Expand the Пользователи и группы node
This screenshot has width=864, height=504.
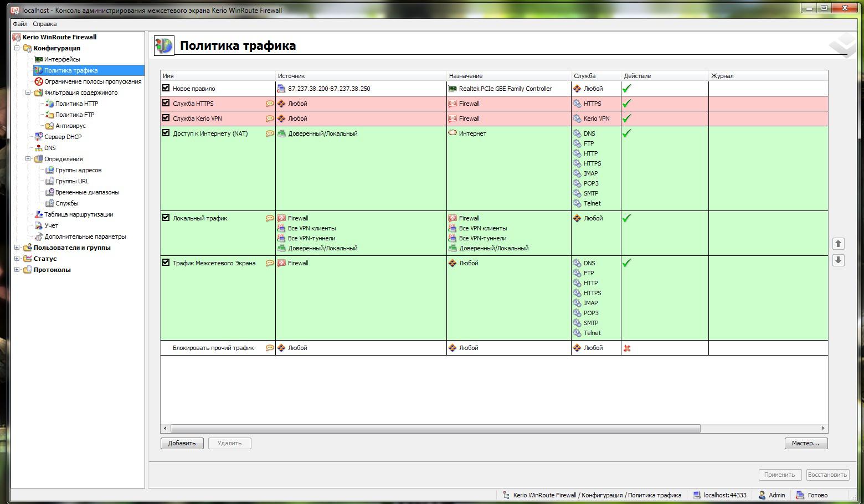click(17, 248)
